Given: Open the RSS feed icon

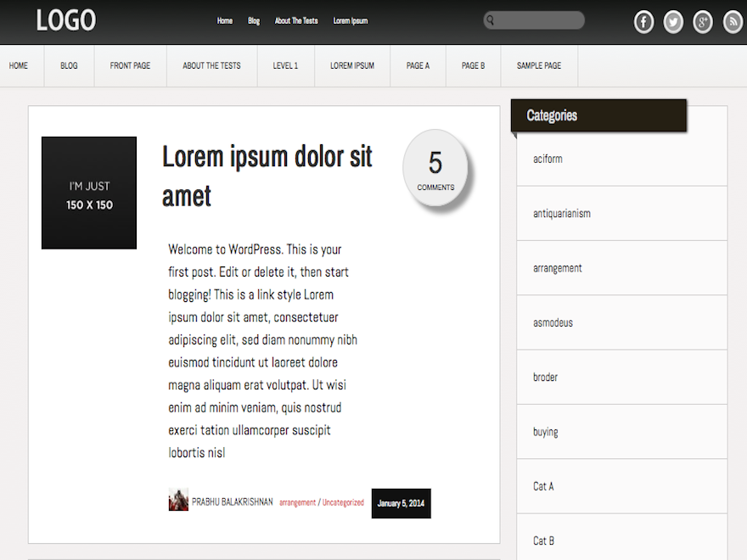Looking at the screenshot, I should pyautogui.click(x=733, y=21).
